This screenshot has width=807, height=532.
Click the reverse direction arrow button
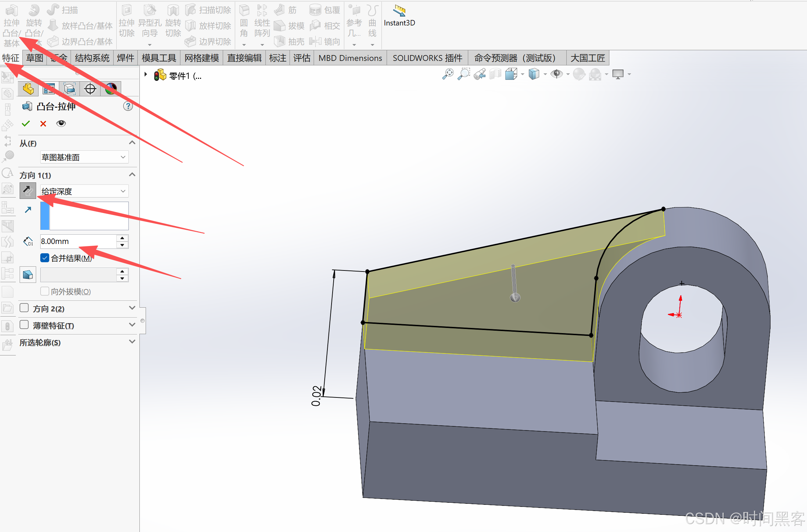(28, 191)
